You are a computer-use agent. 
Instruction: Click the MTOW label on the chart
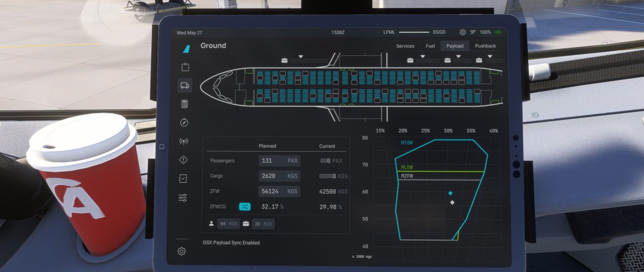(x=407, y=143)
